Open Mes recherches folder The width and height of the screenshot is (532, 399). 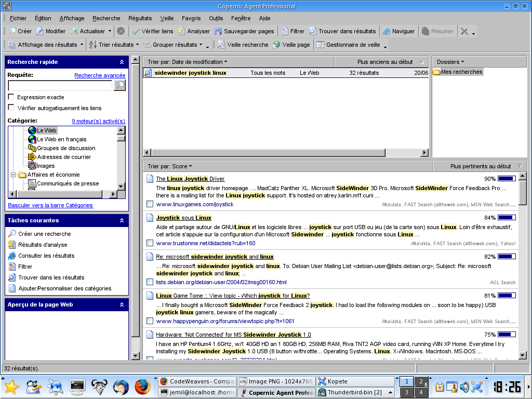tap(457, 72)
